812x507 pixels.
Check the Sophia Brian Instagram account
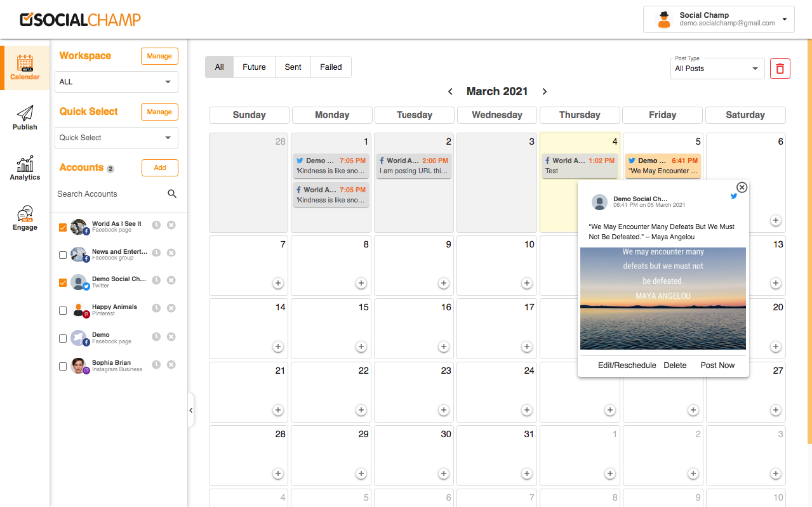[x=63, y=366]
